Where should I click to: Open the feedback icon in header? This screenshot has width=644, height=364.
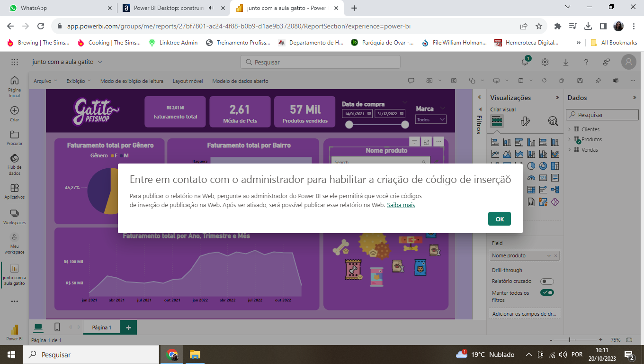607,62
